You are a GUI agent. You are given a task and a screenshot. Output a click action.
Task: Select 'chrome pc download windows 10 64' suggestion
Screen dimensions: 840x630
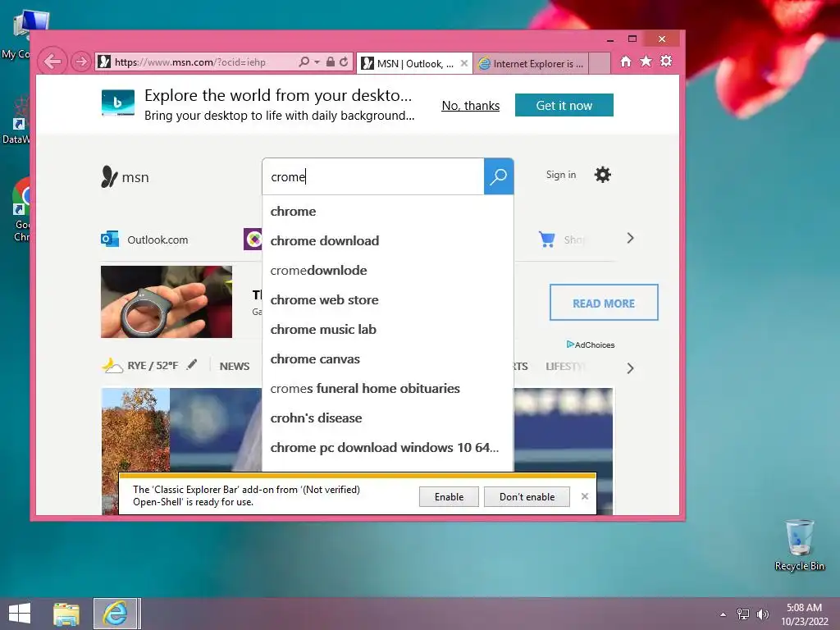click(x=388, y=447)
